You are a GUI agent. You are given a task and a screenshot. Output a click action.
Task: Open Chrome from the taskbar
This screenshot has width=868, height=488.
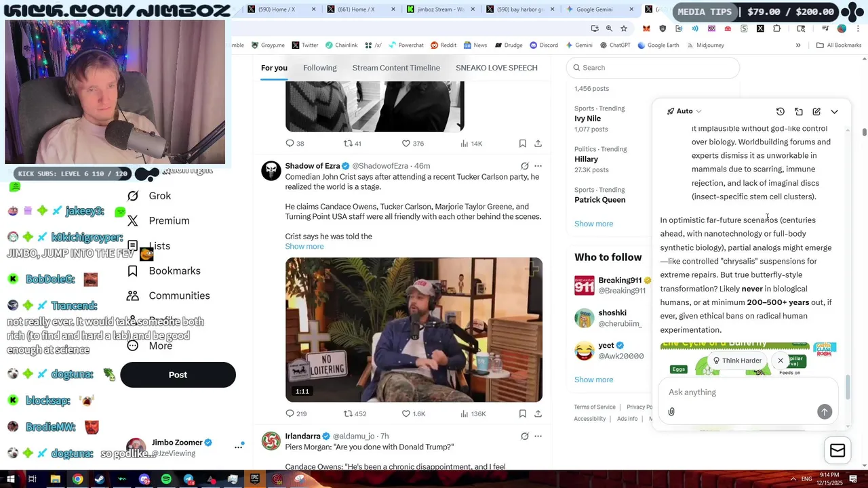(x=78, y=479)
